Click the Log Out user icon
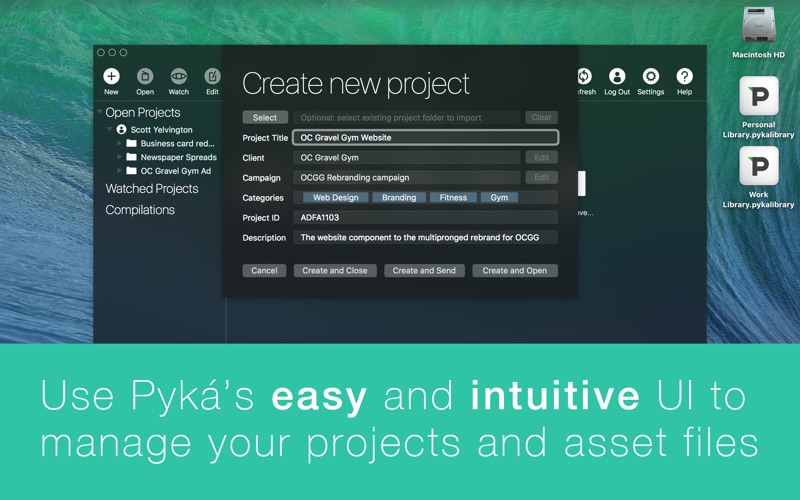800x500 pixels. pyautogui.click(x=617, y=77)
